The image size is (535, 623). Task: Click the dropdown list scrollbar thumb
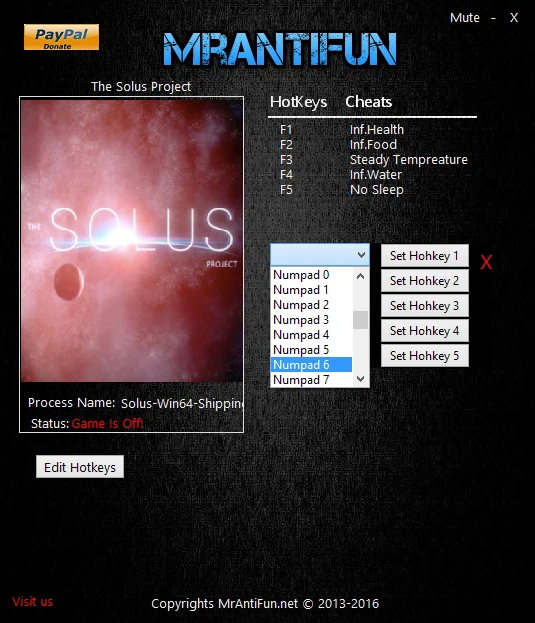[360, 320]
